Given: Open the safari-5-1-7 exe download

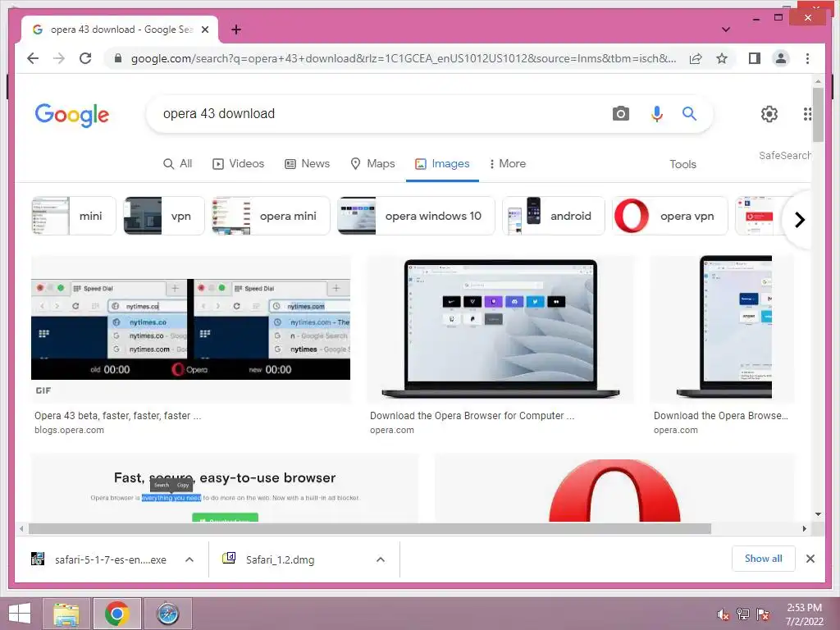Looking at the screenshot, I should point(98,559).
